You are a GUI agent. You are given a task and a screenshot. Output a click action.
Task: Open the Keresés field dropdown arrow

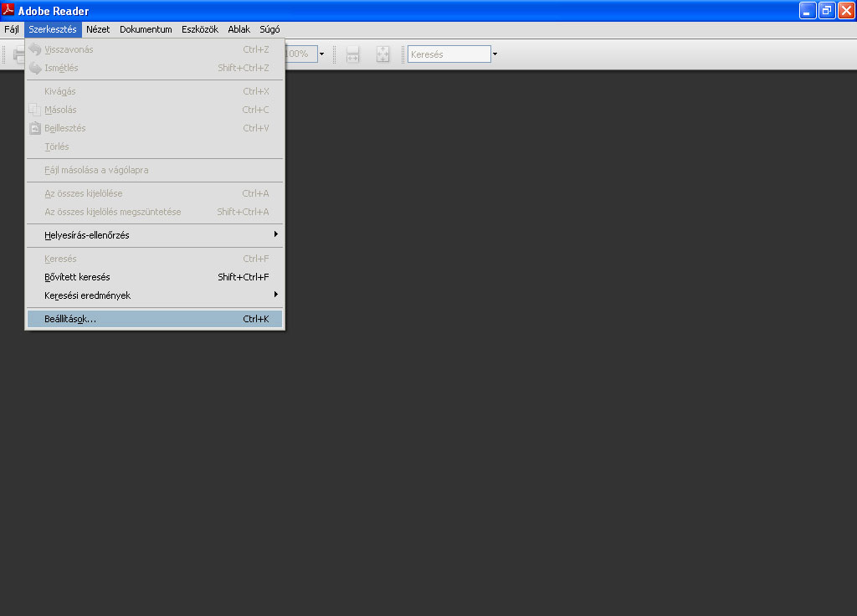coord(495,54)
